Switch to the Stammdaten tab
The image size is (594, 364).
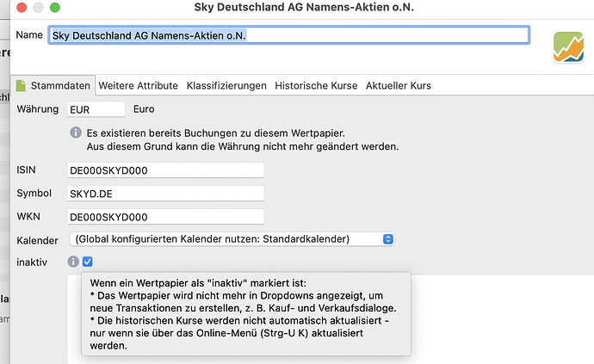pyautogui.click(x=53, y=85)
